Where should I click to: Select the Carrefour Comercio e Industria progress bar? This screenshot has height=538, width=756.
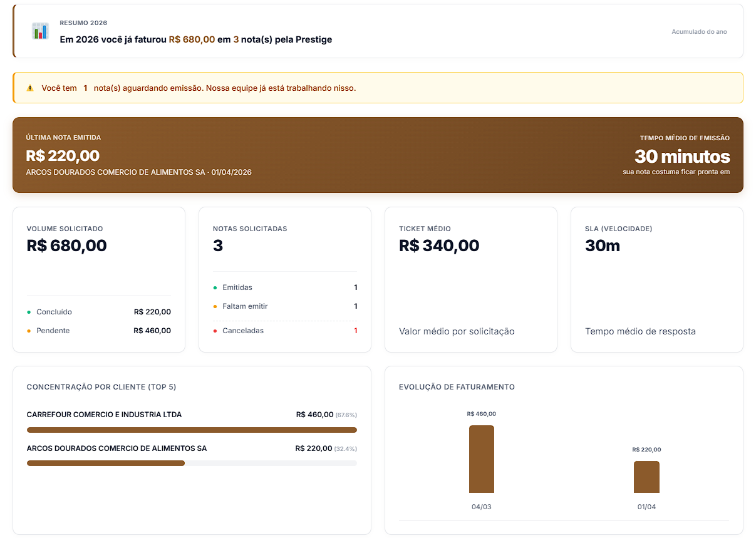point(192,430)
